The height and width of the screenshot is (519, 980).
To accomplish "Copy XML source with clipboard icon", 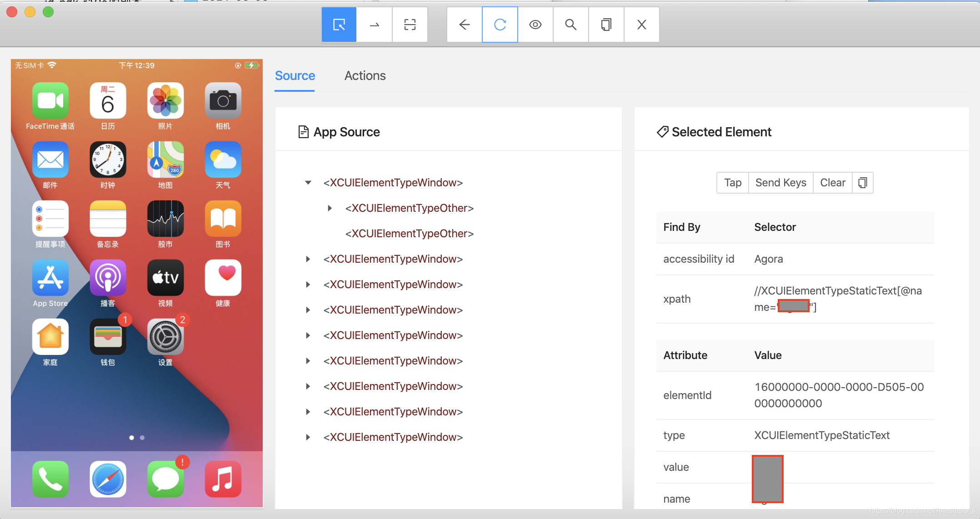I will [606, 25].
